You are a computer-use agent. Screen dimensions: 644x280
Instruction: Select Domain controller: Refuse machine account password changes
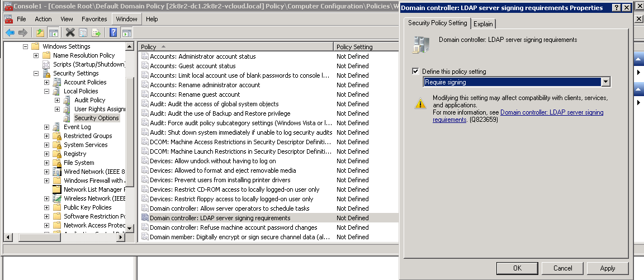click(x=233, y=227)
